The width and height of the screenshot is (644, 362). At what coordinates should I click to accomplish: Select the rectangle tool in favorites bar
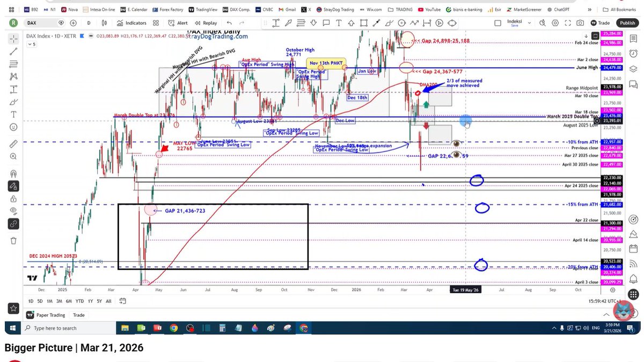pyautogui.click(x=364, y=23)
